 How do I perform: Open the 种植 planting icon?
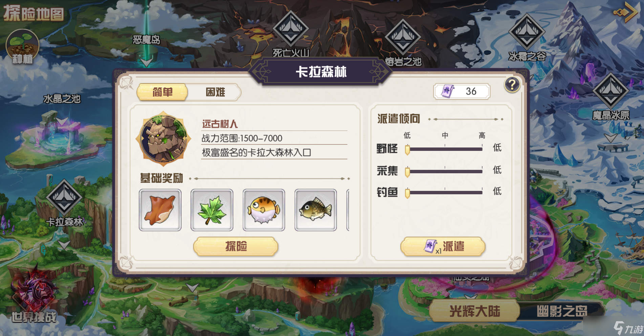(x=22, y=47)
